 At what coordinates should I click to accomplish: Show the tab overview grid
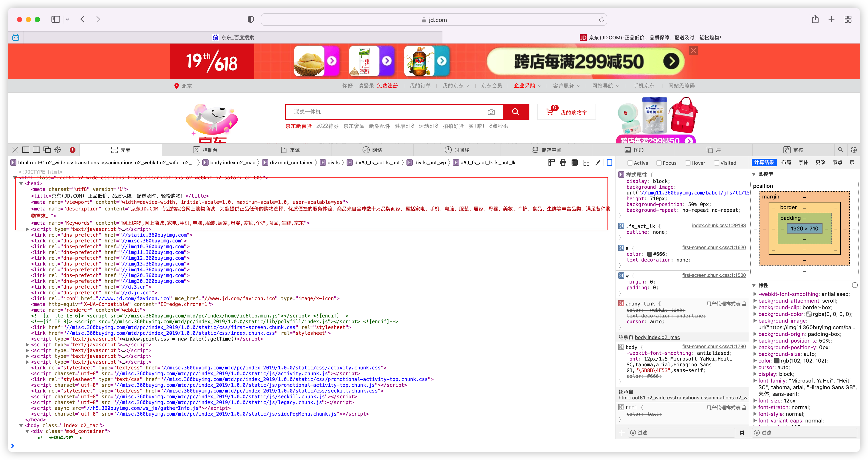click(848, 19)
